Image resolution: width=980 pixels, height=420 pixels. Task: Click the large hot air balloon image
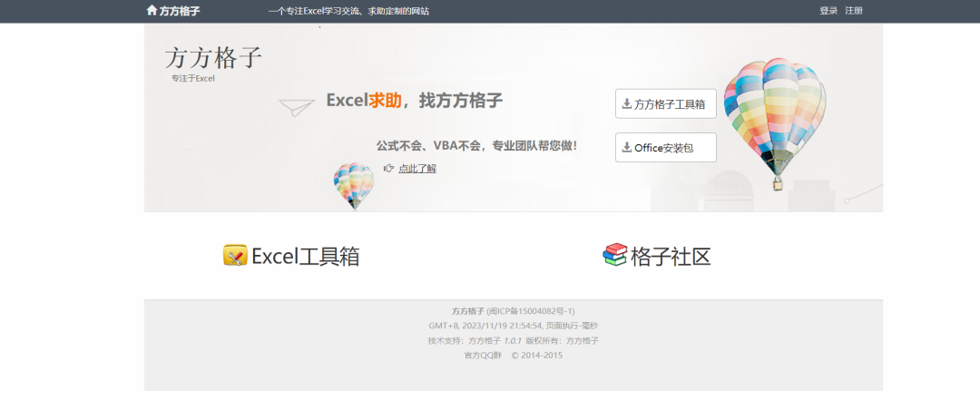pos(774,123)
